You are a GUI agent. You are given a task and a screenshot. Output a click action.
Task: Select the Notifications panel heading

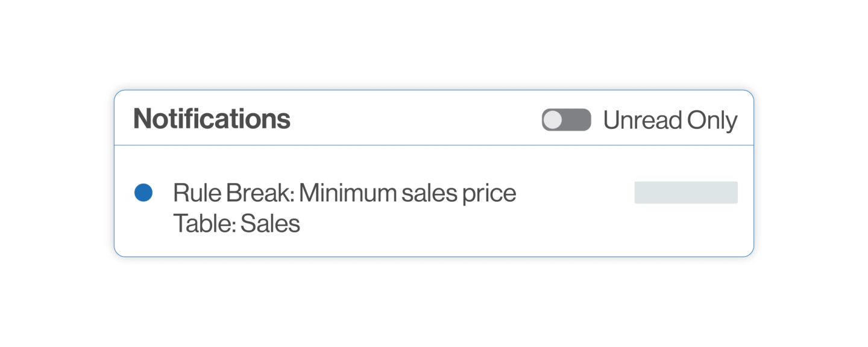click(x=212, y=119)
